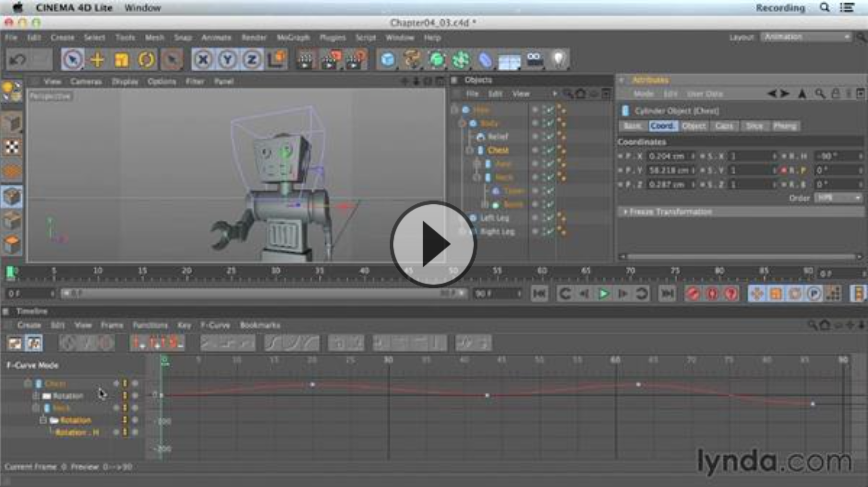Toggle the Y axis lock
The width and height of the screenshot is (868, 487).
point(227,60)
